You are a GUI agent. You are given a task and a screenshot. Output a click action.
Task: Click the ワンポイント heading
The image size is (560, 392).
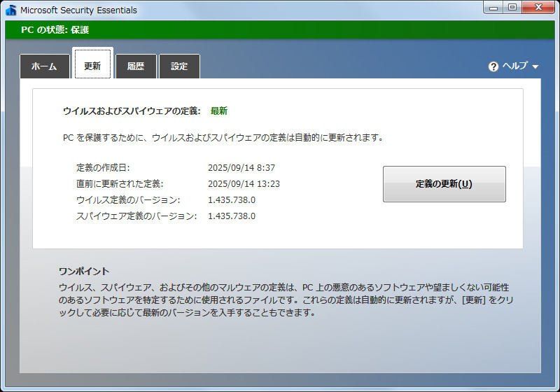click(x=84, y=272)
